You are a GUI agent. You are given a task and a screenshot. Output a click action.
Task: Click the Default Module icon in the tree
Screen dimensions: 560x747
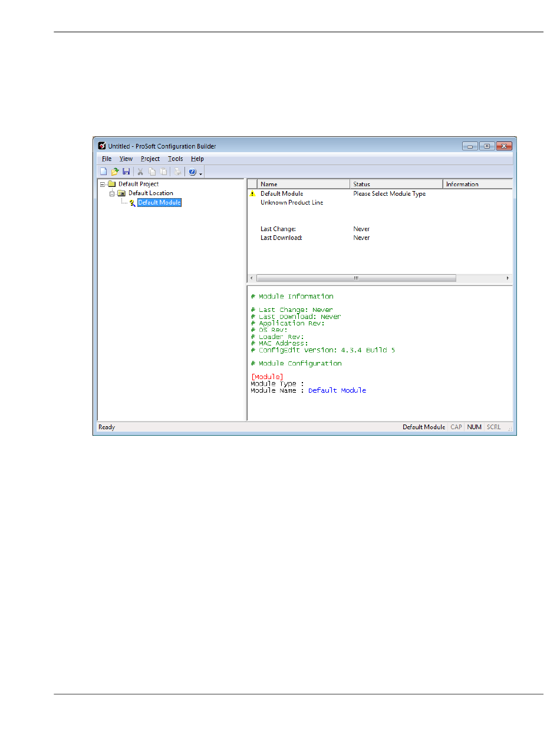click(133, 202)
